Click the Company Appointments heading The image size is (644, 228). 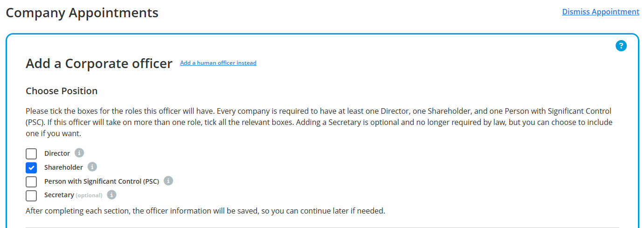pos(82,13)
